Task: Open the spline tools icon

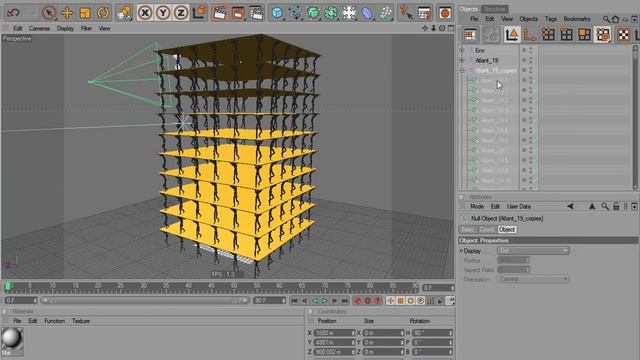Action: coord(295,13)
